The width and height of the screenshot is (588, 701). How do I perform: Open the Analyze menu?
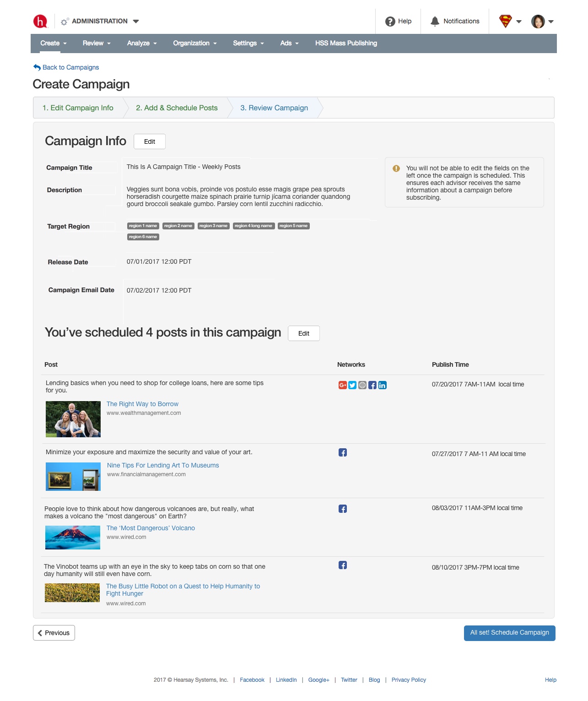click(142, 43)
